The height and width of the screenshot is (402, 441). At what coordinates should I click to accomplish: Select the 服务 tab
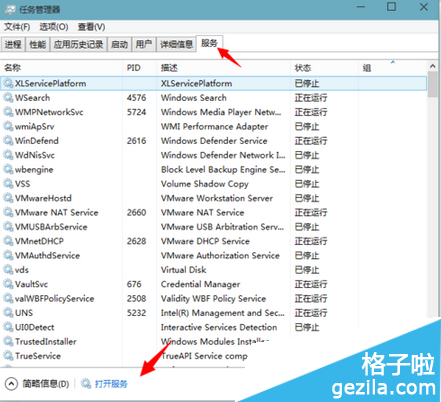coord(209,43)
